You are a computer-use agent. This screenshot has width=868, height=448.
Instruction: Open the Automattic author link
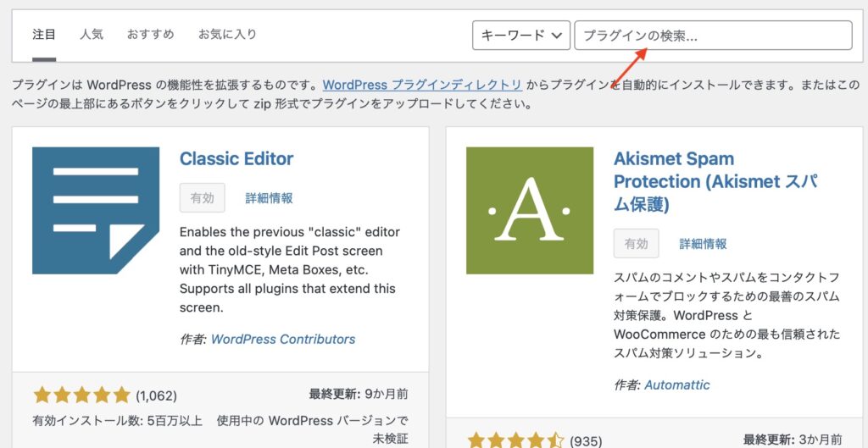coord(677,384)
